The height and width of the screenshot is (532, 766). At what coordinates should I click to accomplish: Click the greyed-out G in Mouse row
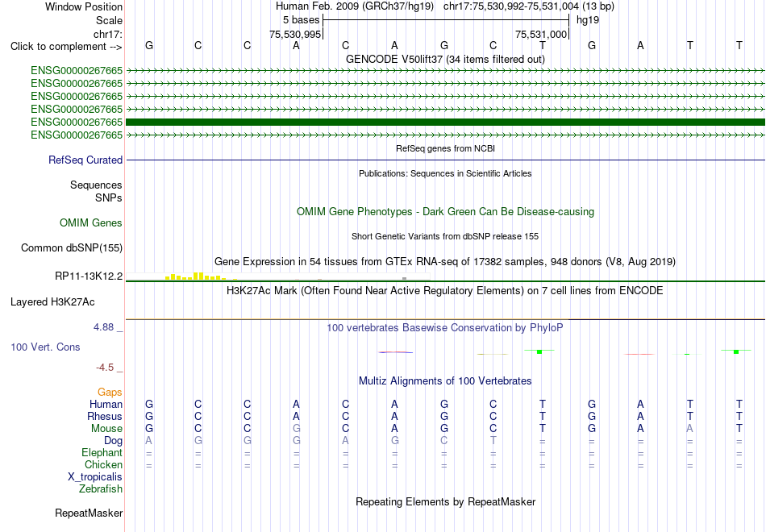click(296, 429)
